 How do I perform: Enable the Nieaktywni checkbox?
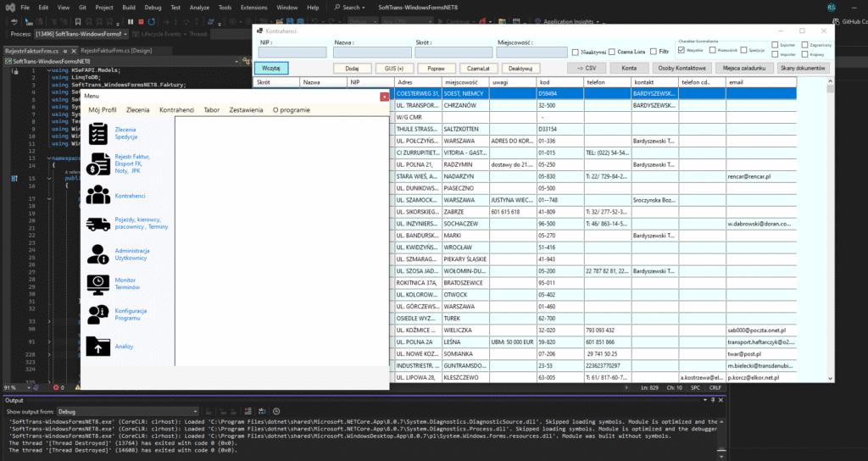pos(575,53)
